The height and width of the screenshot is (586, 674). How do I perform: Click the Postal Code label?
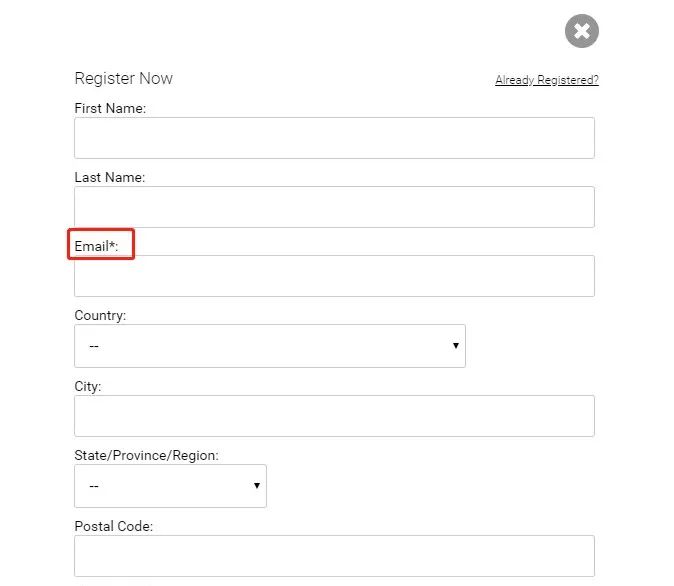pyautogui.click(x=113, y=525)
